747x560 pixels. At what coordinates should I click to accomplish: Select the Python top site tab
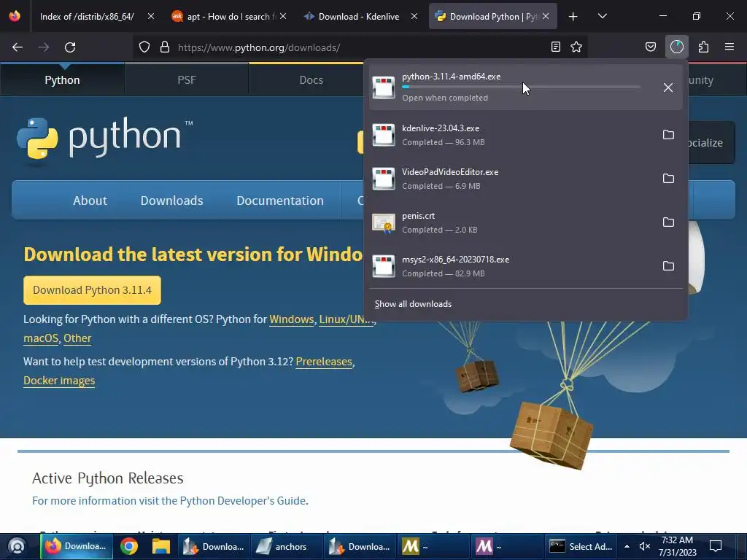(63, 80)
